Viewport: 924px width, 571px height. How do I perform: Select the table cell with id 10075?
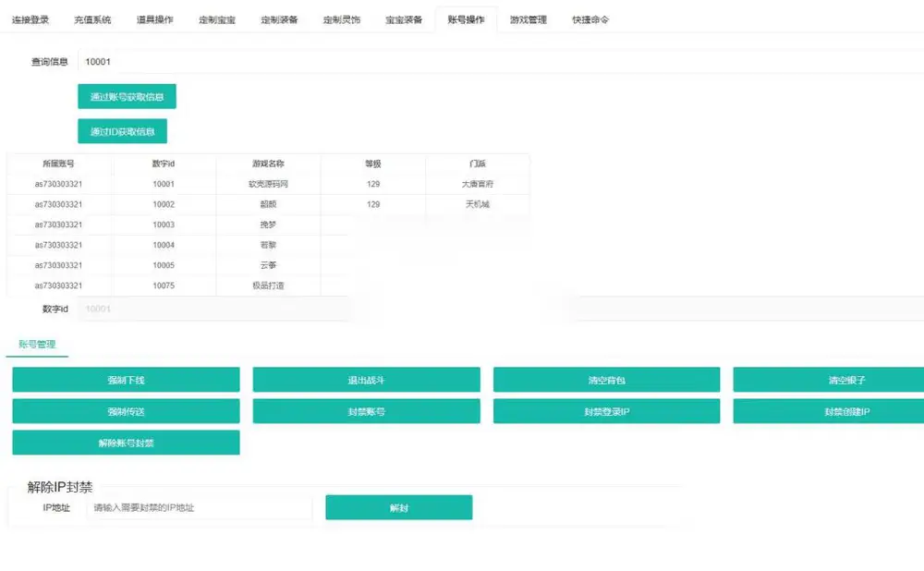pyautogui.click(x=164, y=285)
